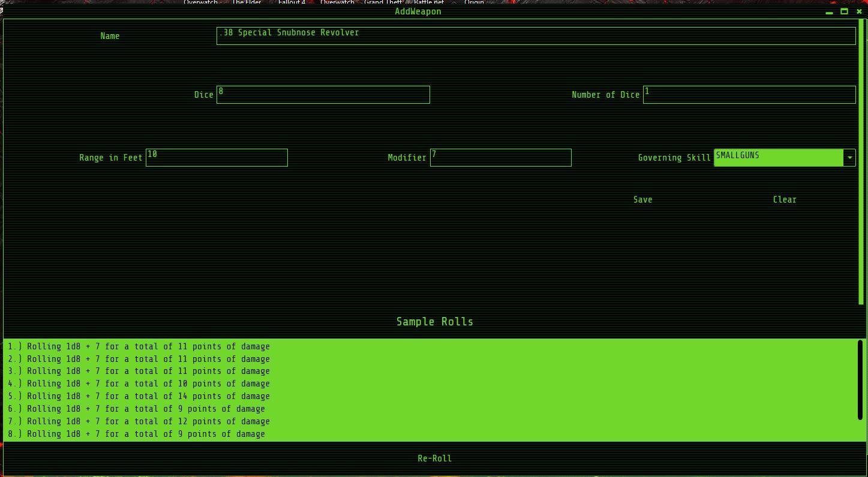This screenshot has height=477, width=868.
Task: Select the eighth sample roll entry
Action: tap(136, 434)
